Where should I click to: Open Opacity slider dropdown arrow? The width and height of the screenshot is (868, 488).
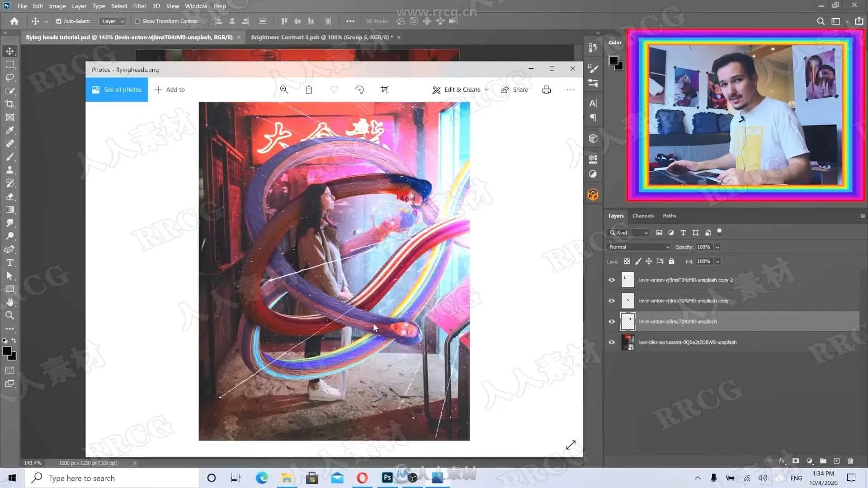[x=717, y=247]
